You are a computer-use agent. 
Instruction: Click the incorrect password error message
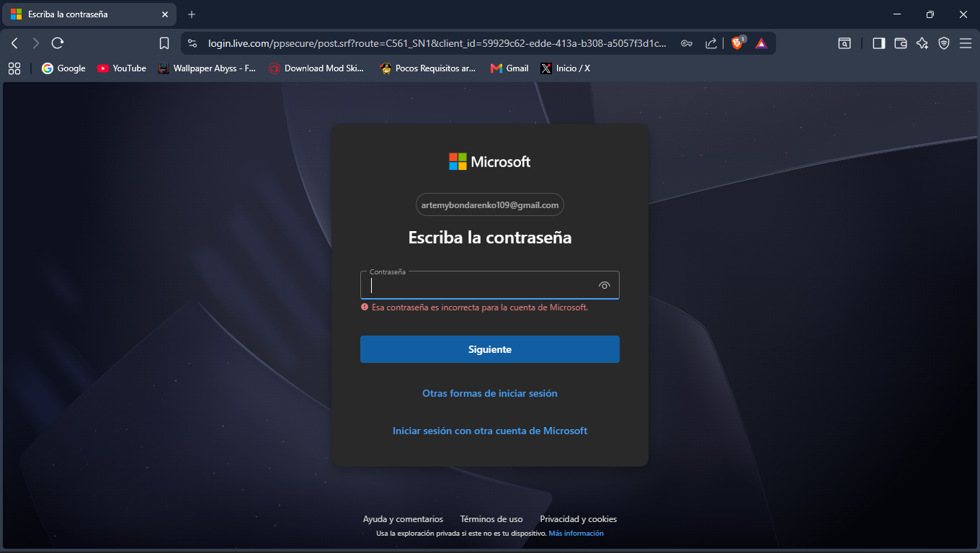[475, 307]
